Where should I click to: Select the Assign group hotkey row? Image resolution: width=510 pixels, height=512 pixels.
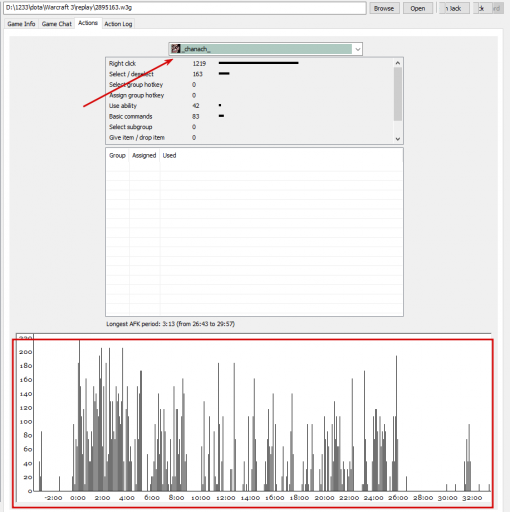point(250,95)
